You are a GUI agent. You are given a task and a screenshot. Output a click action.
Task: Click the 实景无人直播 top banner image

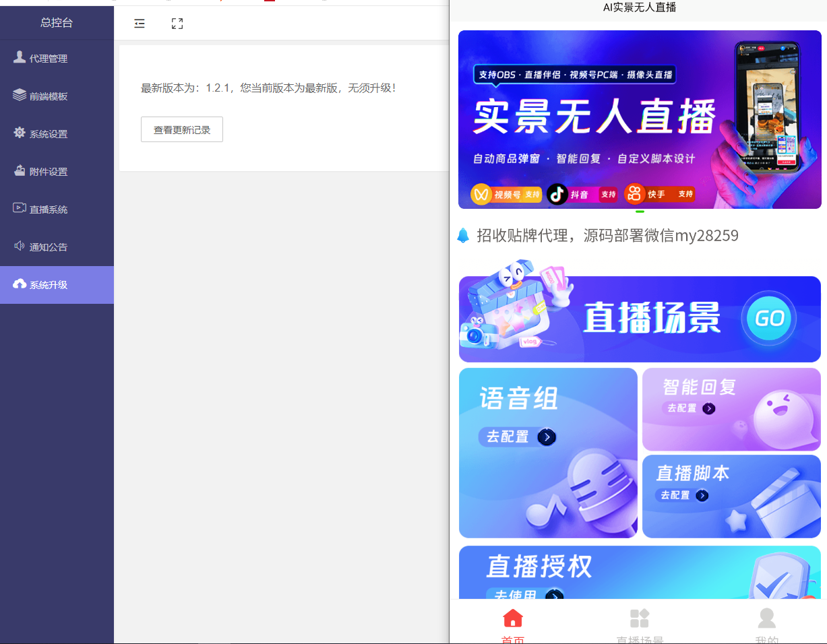pyautogui.click(x=640, y=119)
